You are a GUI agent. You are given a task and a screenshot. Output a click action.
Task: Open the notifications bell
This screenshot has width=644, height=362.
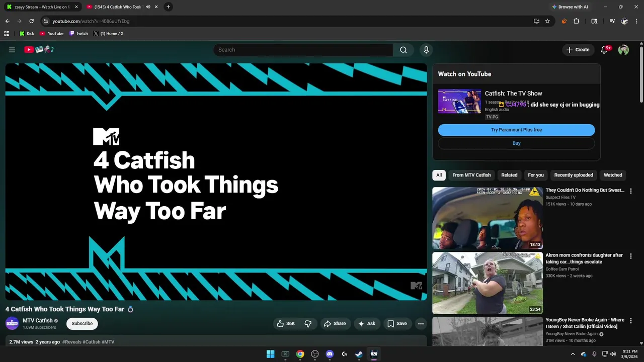click(x=605, y=50)
